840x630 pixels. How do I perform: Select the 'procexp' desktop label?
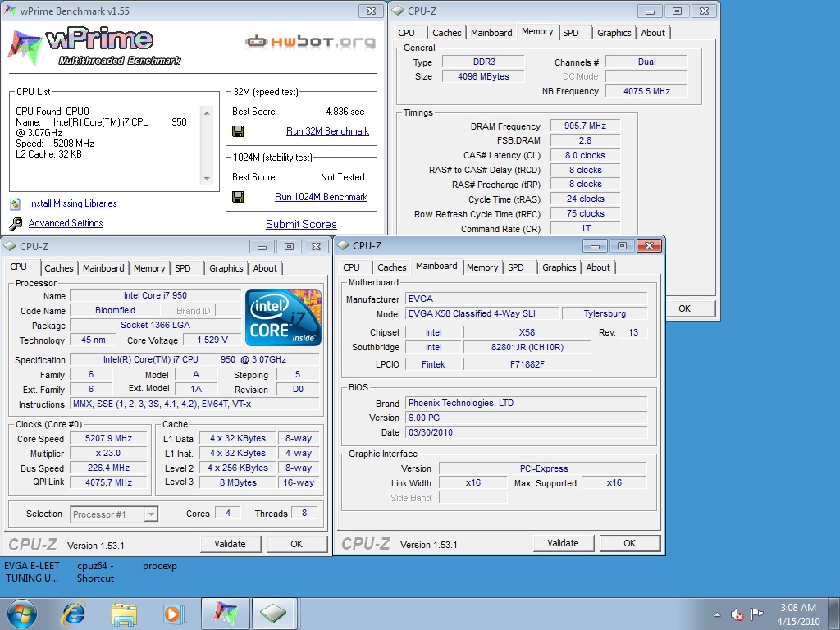pyautogui.click(x=160, y=566)
